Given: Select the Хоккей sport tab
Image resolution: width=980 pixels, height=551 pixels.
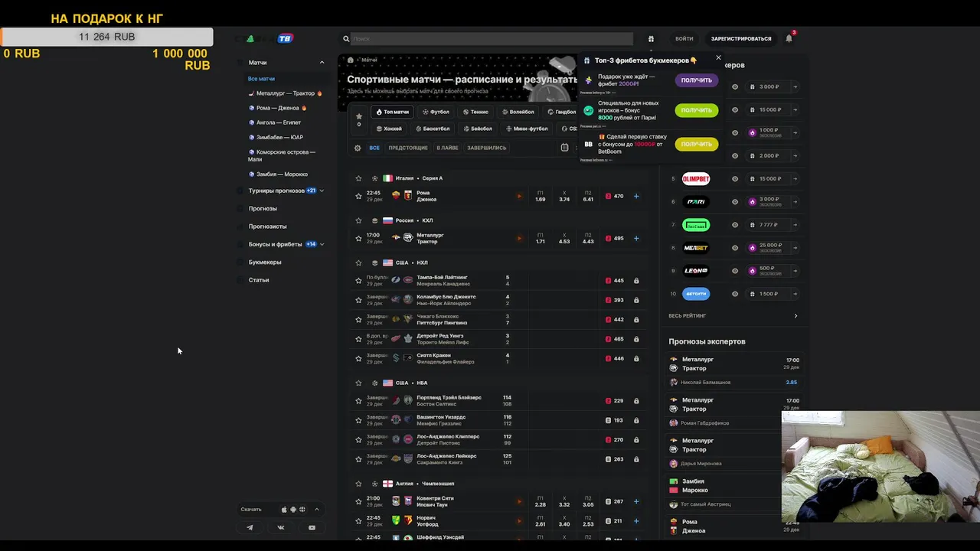Looking at the screenshot, I should [x=388, y=129].
